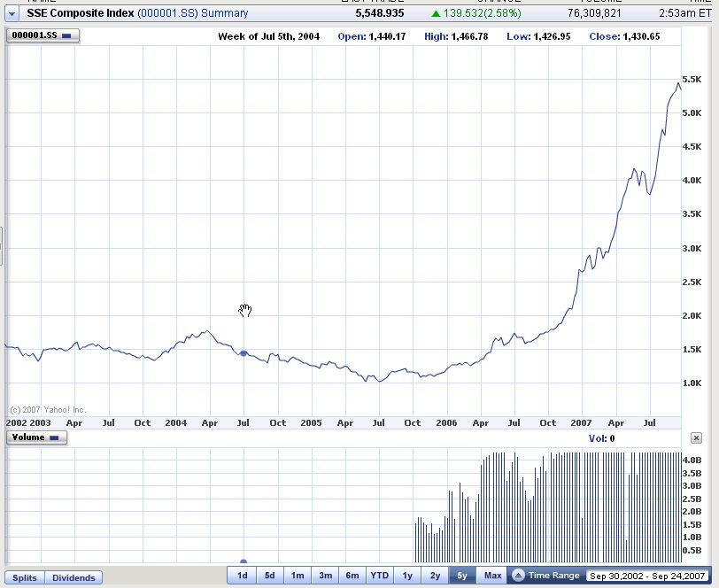Screen dimensions: 719x588
Task: Expand the Time Range eject icon
Action: pyautogui.click(x=518, y=575)
